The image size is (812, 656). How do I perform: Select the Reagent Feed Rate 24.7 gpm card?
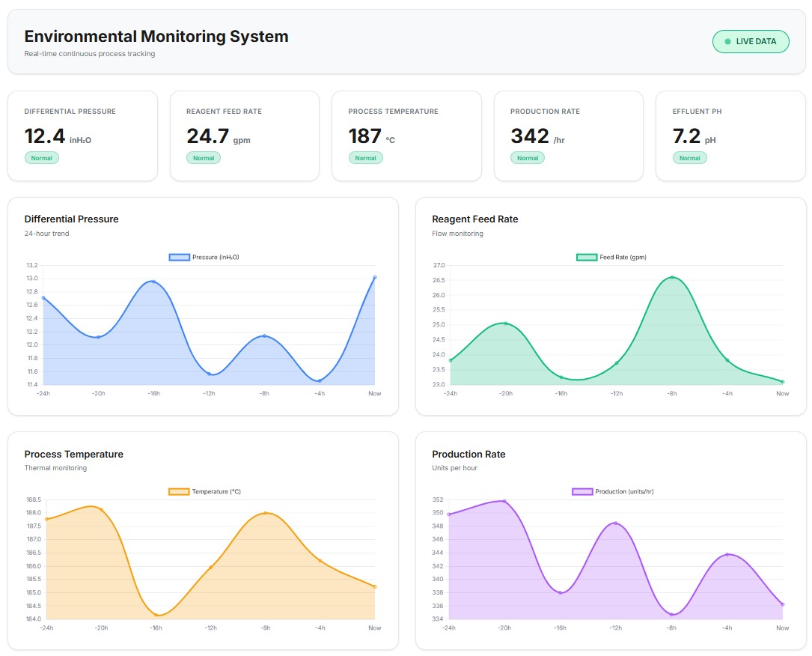click(244, 136)
